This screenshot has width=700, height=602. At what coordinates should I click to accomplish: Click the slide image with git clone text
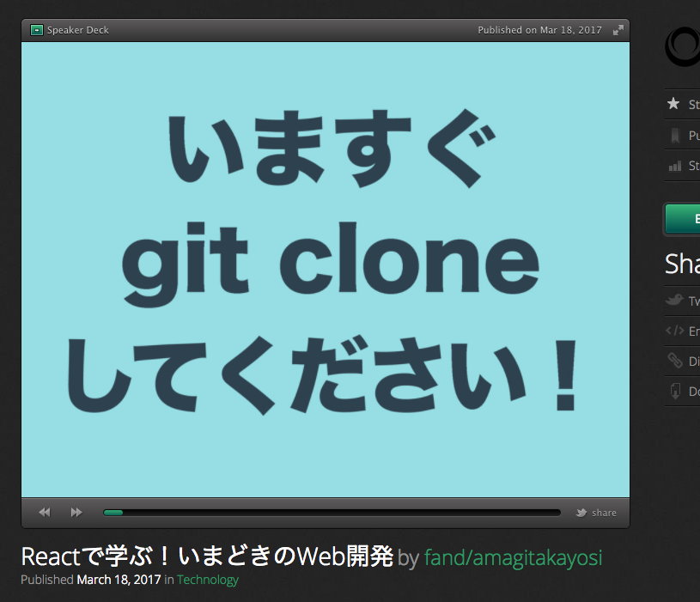click(x=326, y=270)
